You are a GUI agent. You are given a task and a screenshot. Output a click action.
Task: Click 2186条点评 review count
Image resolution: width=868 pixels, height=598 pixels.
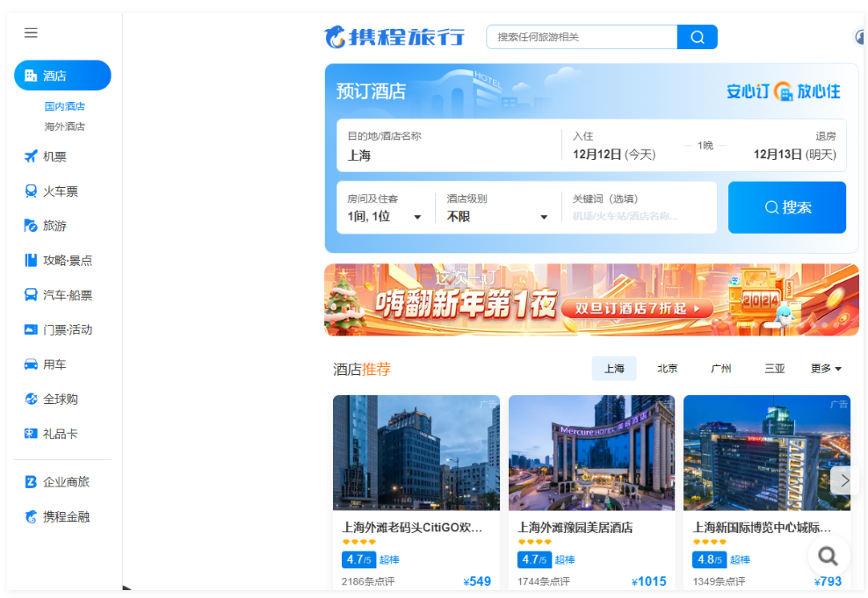tap(368, 581)
